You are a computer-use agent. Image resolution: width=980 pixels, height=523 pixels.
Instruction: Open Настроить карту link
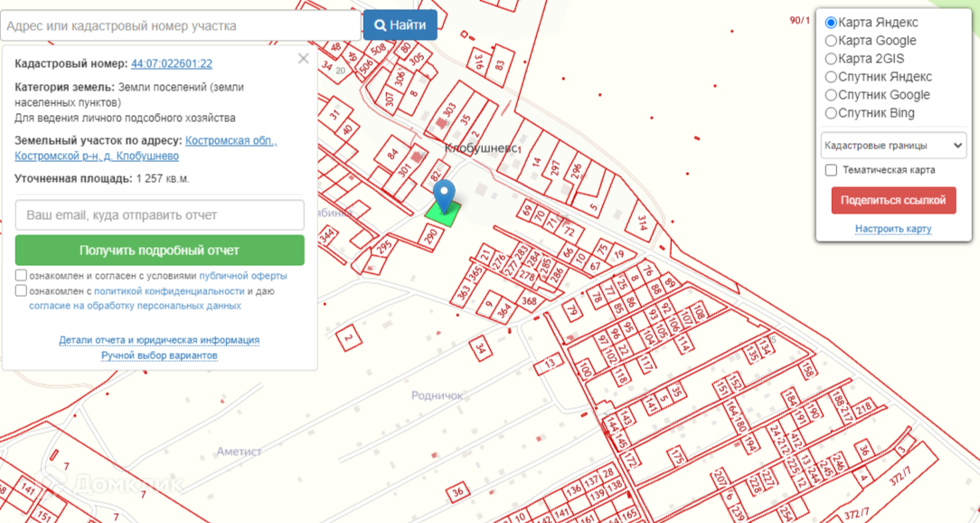894,229
